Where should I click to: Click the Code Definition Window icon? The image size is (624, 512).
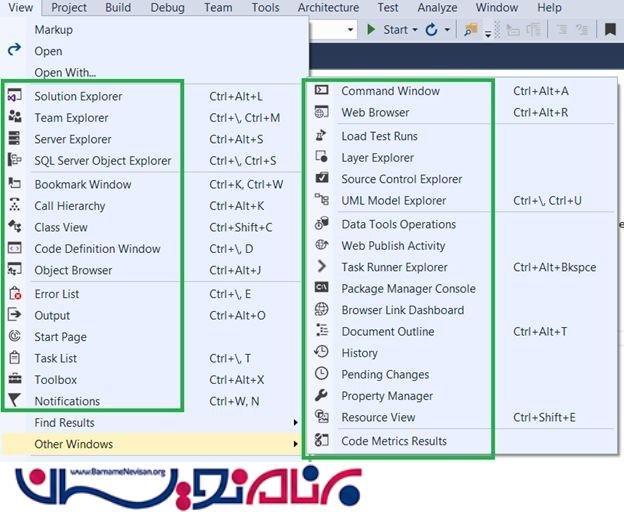[x=15, y=248]
